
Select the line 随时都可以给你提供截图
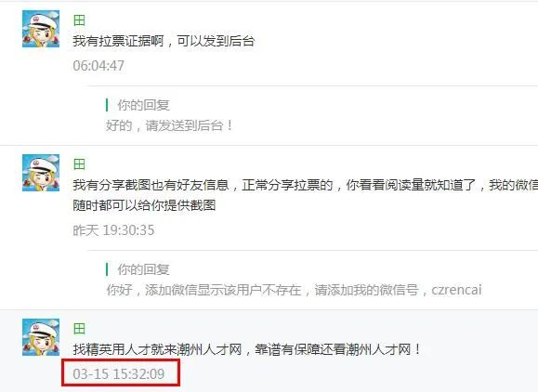click(x=144, y=205)
